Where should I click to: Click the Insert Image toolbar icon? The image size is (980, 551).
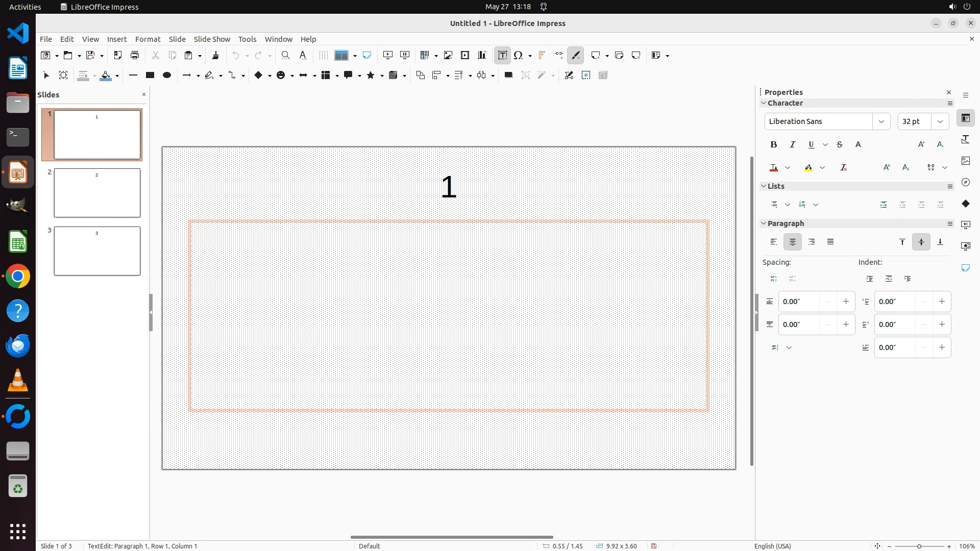[448, 56]
